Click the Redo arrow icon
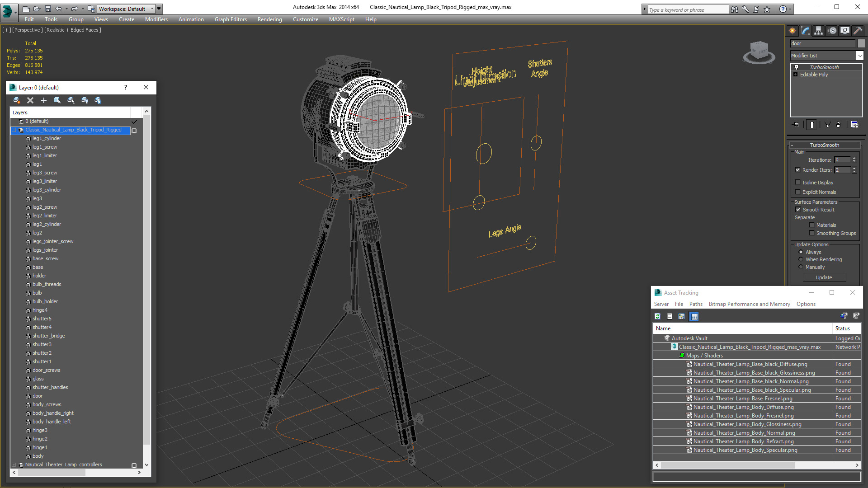The width and height of the screenshot is (868, 488). 74,9
